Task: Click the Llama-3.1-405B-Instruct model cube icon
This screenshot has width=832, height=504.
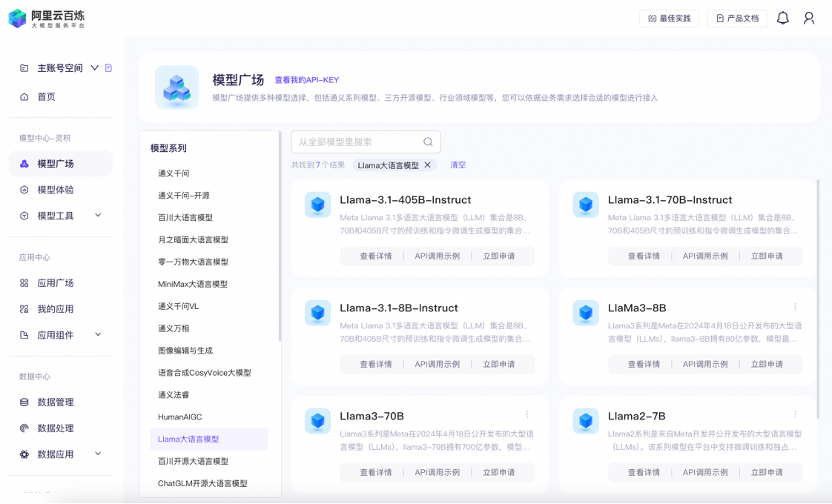Action: coord(317,205)
